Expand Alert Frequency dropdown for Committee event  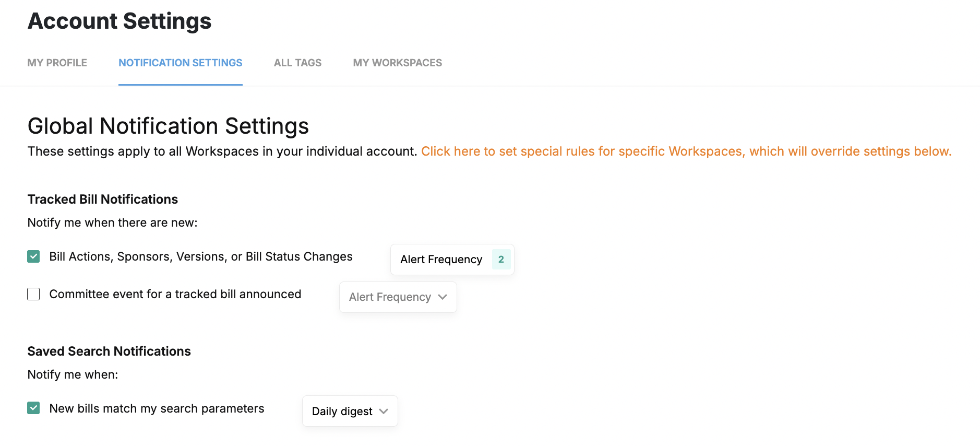[389, 297]
